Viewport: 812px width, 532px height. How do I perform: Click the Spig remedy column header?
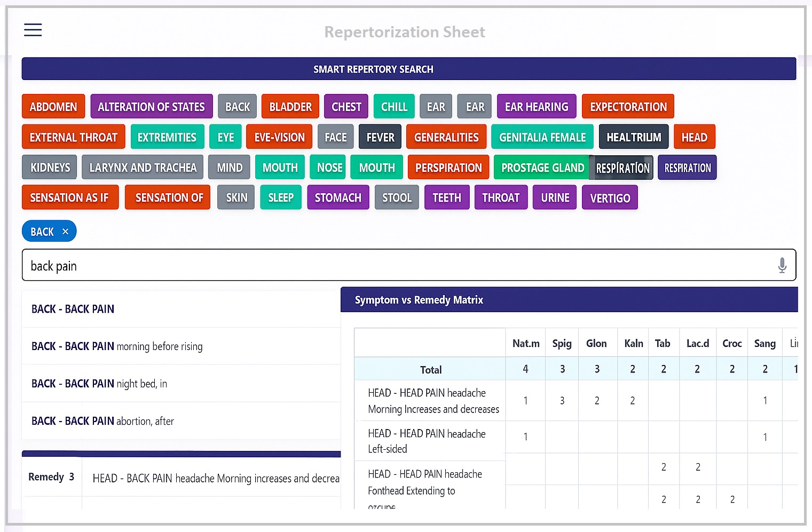[x=562, y=343]
